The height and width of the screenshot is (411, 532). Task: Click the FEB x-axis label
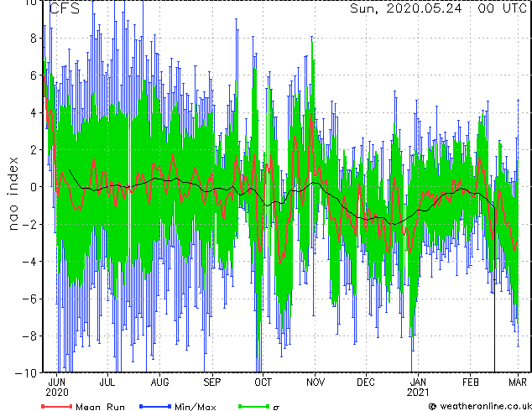(471, 382)
